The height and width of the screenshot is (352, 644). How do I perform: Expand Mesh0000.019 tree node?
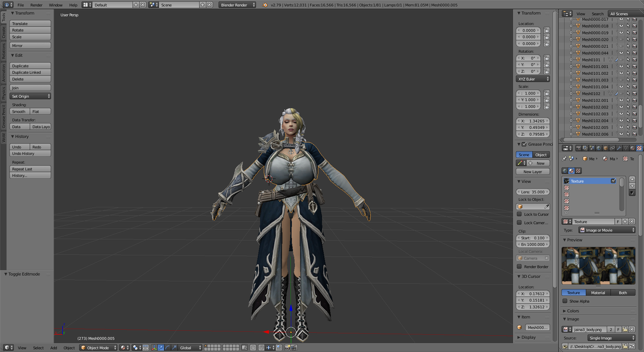pos(571,33)
